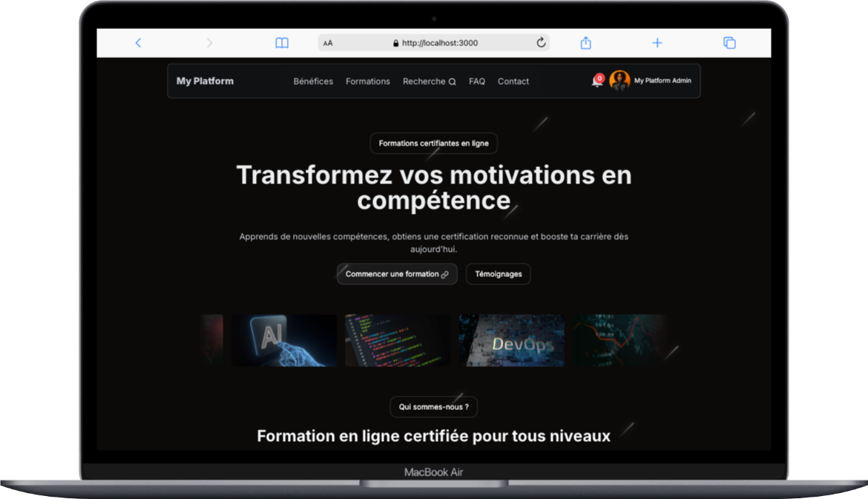Open the Recherche search nav item
The height and width of the screenshot is (499, 868).
(x=429, y=82)
